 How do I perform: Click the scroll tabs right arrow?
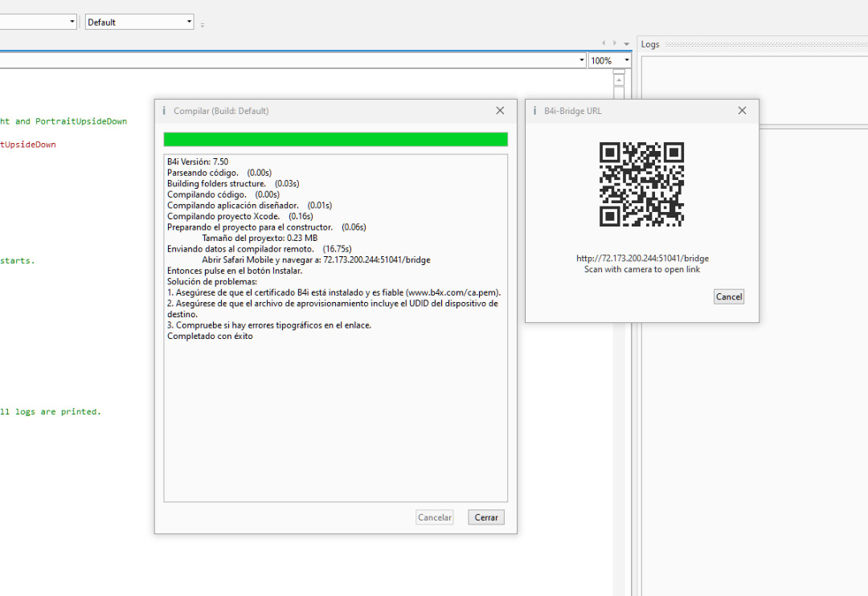click(x=615, y=43)
